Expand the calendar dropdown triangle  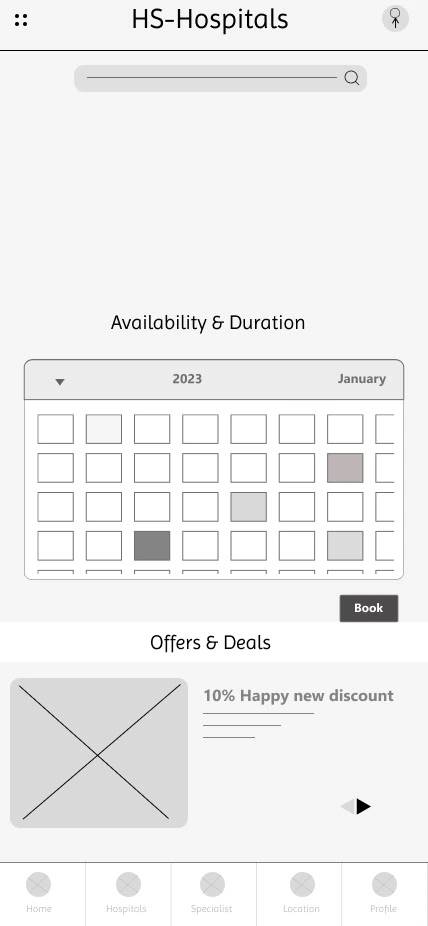(60, 382)
